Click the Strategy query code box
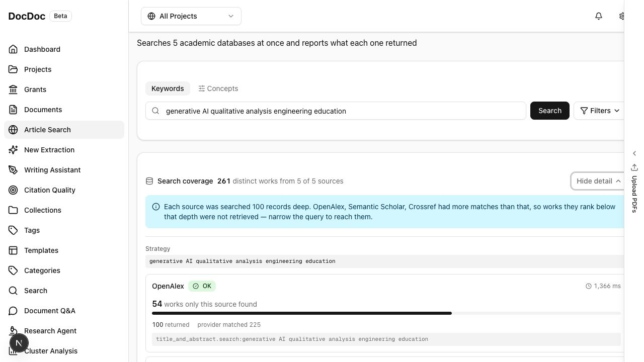Image resolution: width=644 pixels, height=362 pixels. tap(385, 261)
